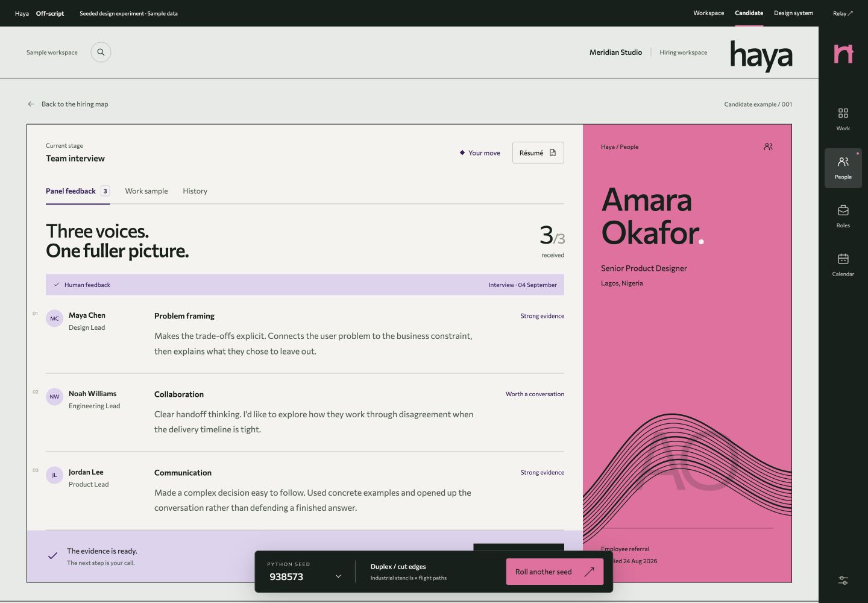Click the Résumé button
This screenshot has height=603, width=868.
point(538,153)
